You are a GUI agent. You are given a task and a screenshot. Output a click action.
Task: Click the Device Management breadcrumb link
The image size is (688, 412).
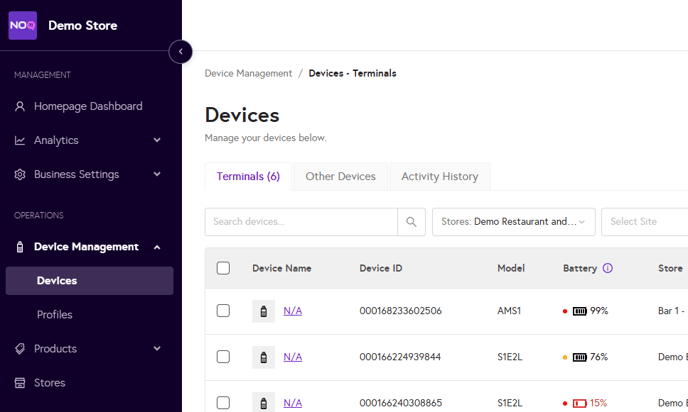(x=248, y=73)
